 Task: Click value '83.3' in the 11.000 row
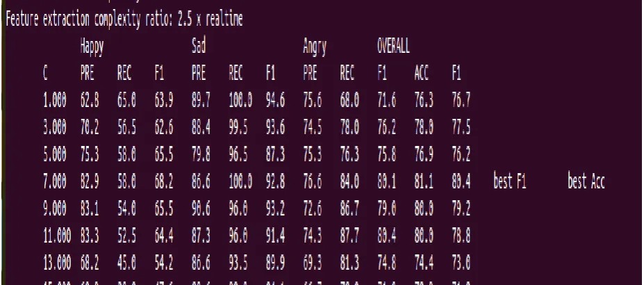pyautogui.click(x=90, y=236)
